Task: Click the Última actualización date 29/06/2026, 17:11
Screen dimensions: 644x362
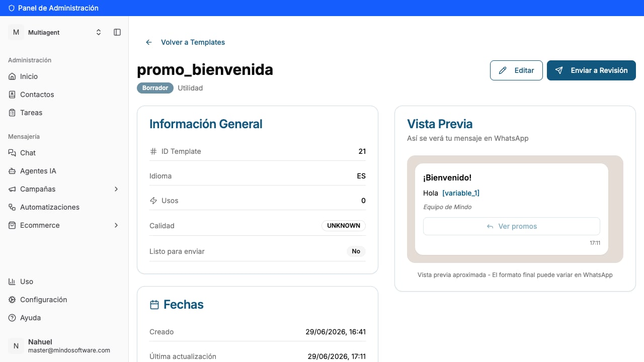Action: click(337, 356)
